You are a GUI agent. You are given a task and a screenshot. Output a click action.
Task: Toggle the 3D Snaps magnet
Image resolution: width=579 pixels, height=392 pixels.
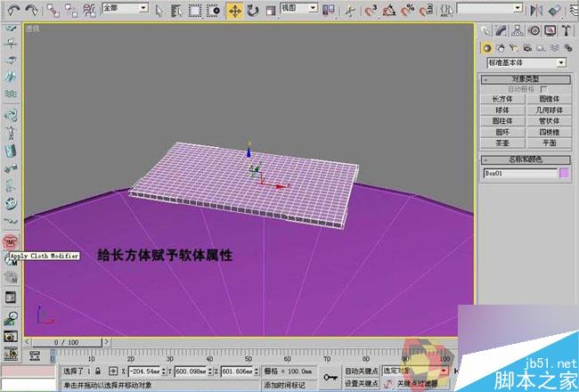371,11
